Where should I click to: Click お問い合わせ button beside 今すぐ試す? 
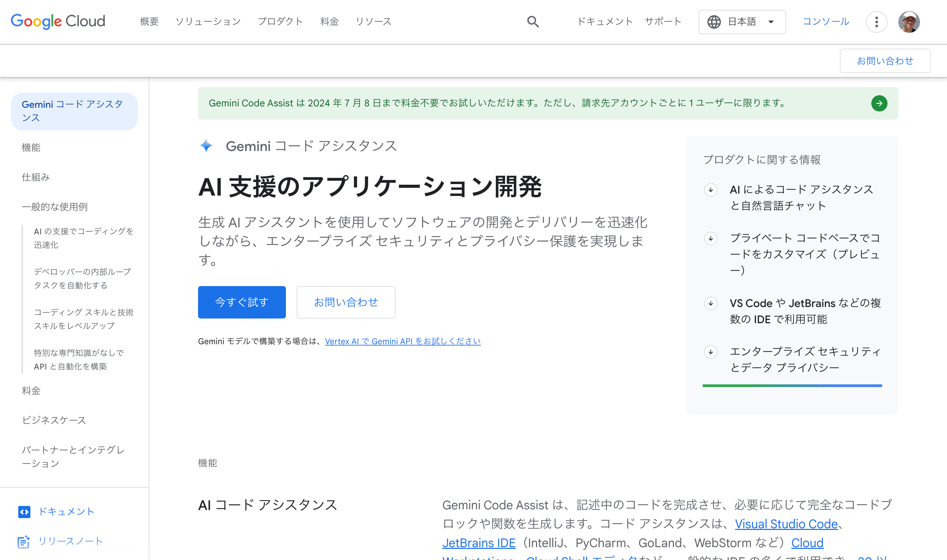[x=346, y=302]
